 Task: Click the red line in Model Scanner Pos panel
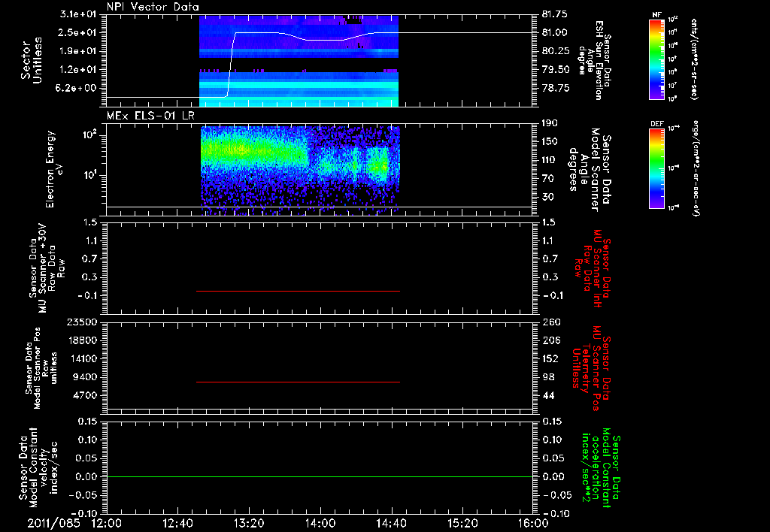298,382
